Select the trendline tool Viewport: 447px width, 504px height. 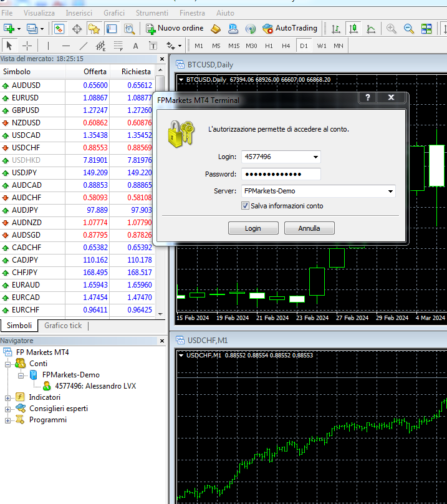click(84, 46)
